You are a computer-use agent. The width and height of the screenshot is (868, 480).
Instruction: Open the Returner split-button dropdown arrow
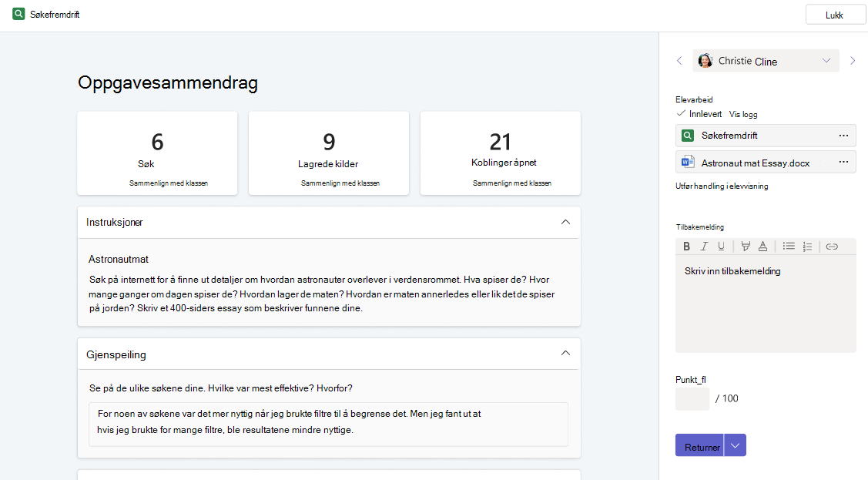pyautogui.click(x=735, y=445)
